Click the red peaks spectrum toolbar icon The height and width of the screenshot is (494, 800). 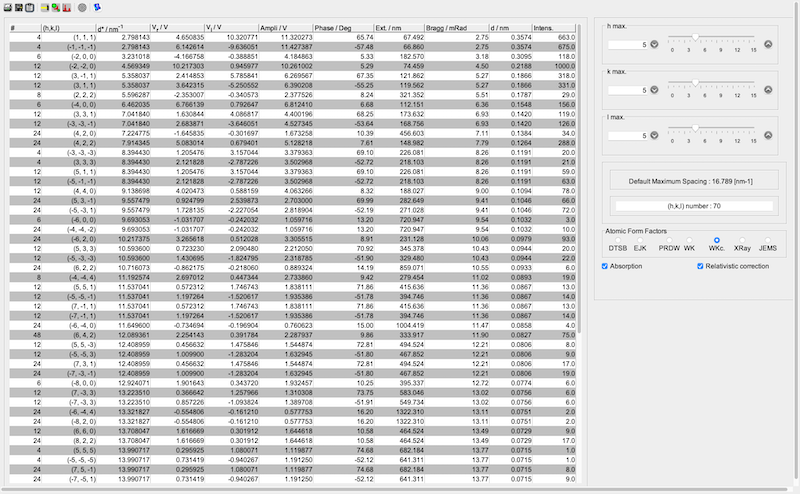[66, 8]
